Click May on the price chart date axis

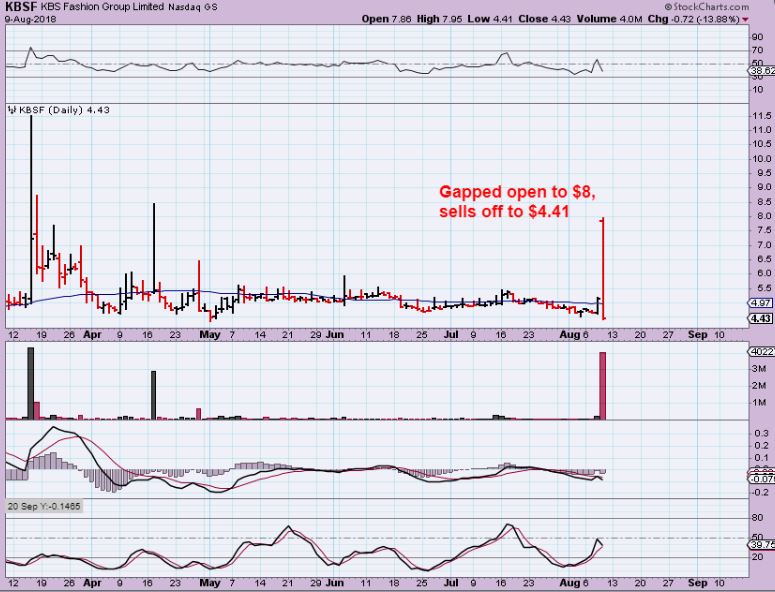tap(210, 335)
